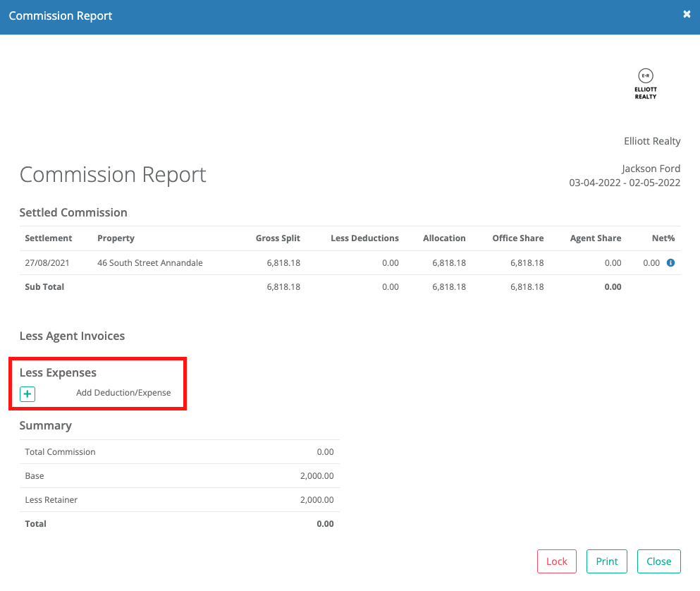The image size is (700, 591).
Task: Click the agent name Jackson Ford
Action: point(651,169)
